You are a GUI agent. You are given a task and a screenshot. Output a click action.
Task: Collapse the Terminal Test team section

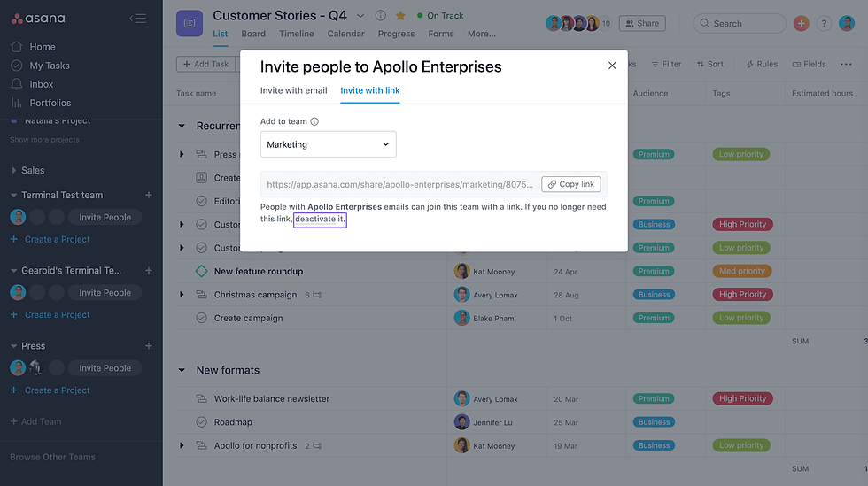14,195
